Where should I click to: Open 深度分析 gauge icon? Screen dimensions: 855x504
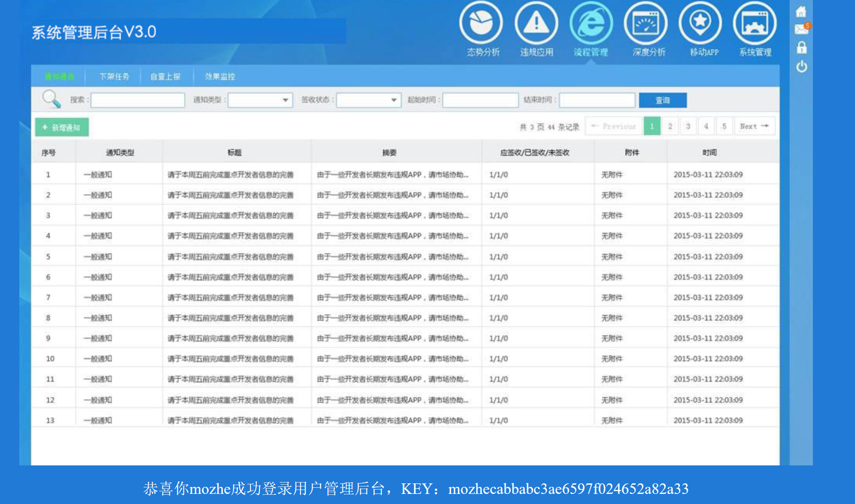pos(645,23)
